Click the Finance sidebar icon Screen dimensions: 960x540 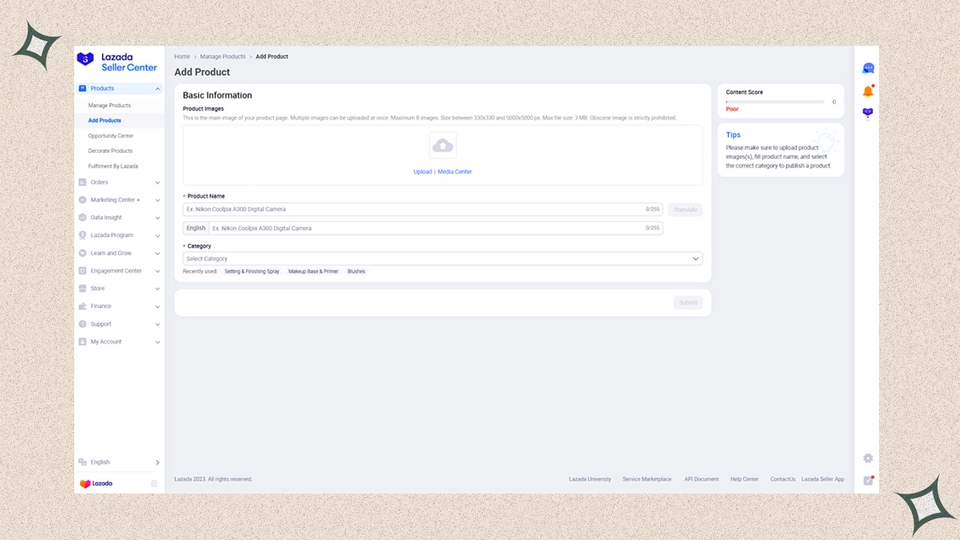point(83,306)
